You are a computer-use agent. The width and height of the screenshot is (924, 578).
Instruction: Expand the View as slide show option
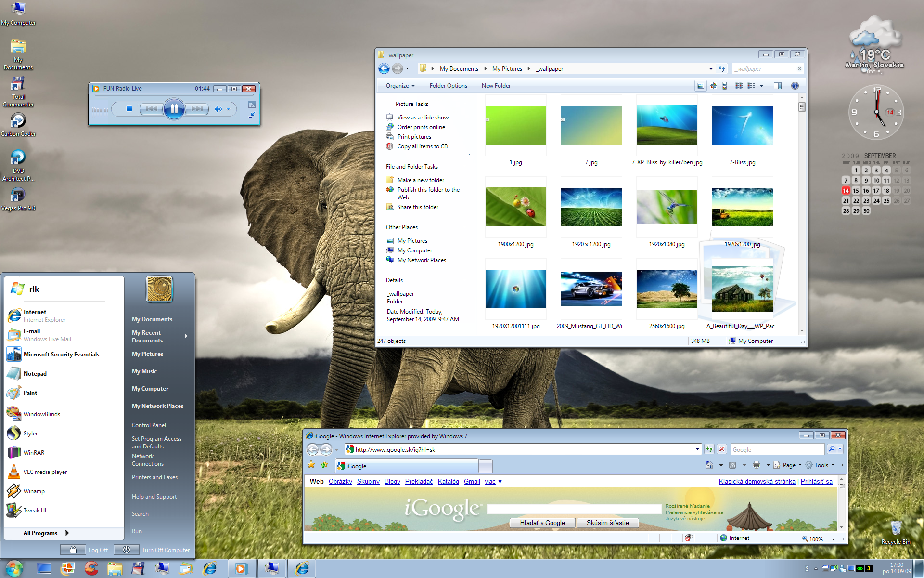point(423,117)
